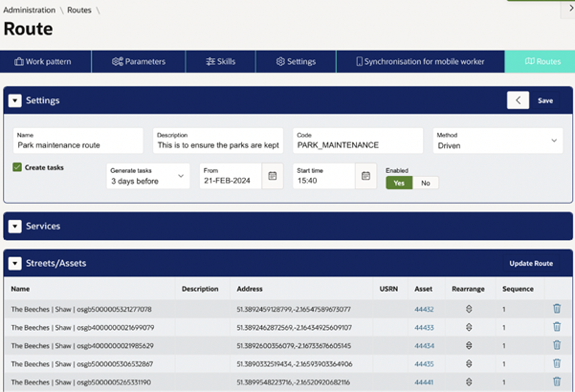Select the Routes tab
The image size is (575, 392).
(x=540, y=61)
